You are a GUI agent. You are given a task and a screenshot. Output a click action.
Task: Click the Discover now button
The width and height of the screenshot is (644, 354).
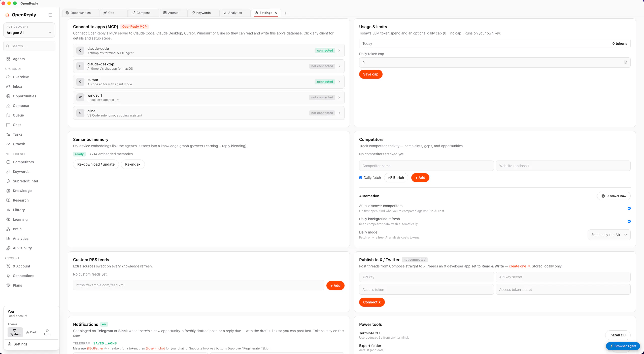click(614, 196)
